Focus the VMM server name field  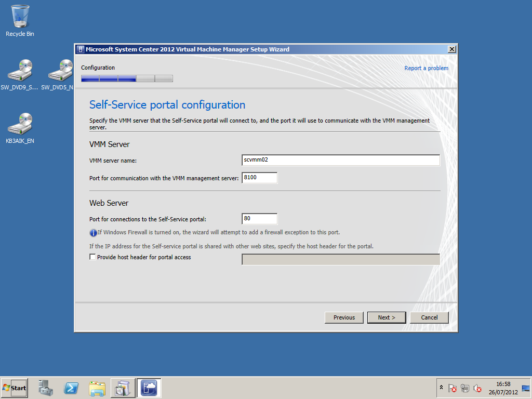click(341, 160)
